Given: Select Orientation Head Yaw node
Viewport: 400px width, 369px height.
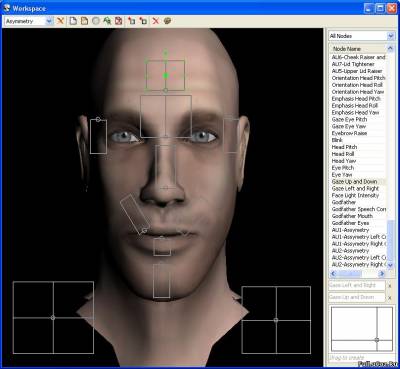Looking at the screenshot, I should (x=358, y=92).
